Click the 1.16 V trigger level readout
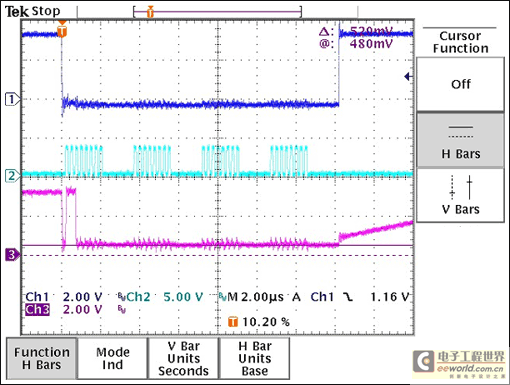Screen dimensions: 510x385 (390, 297)
